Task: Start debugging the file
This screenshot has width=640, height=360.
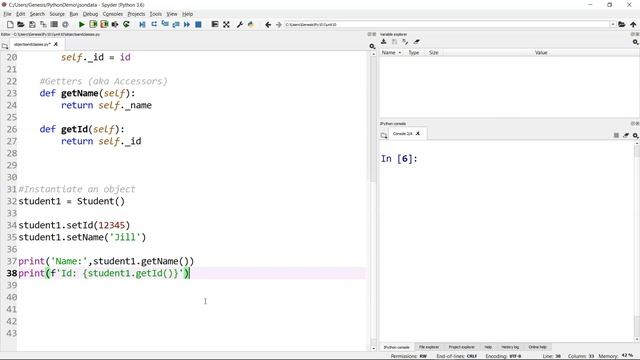Action: click(x=142, y=24)
